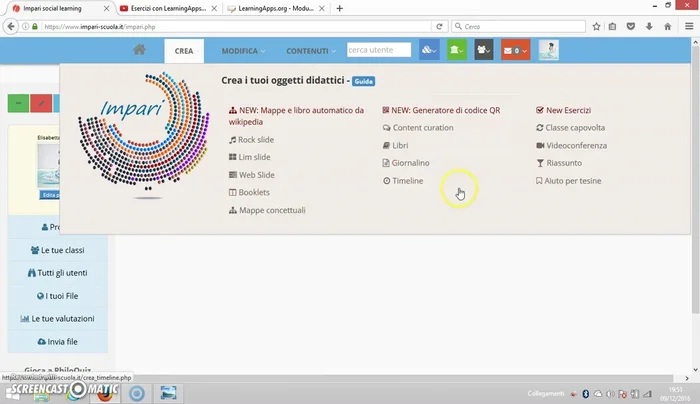This screenshot has width=700, height=404.
Task: Open NEW: Generatore di codice QR
Action: coord(441,110)
